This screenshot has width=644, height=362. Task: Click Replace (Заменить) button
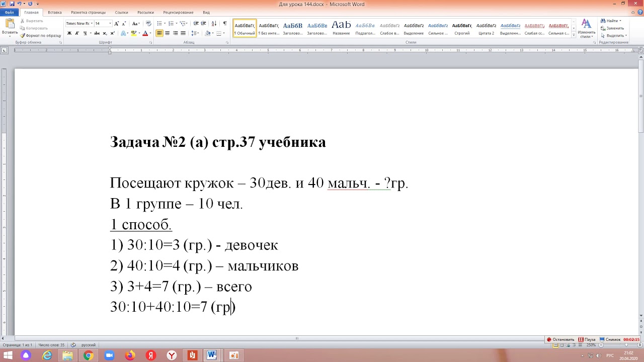(x=612, y=28)
